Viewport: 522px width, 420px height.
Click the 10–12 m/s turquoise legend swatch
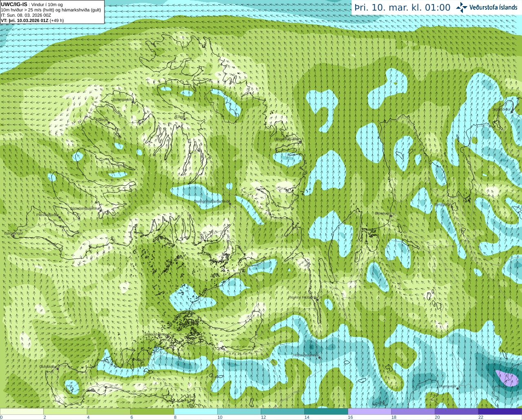[x=239, y=411]
